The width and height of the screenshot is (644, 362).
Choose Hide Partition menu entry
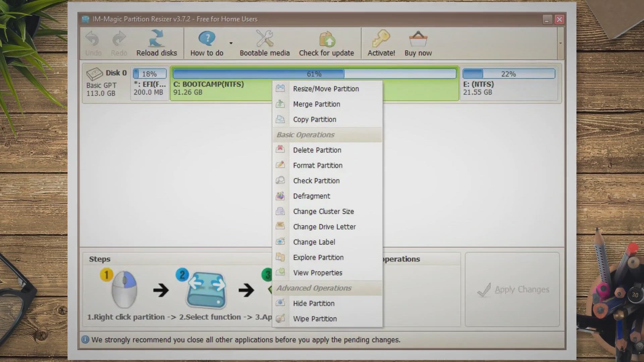[x=327, y=303]
